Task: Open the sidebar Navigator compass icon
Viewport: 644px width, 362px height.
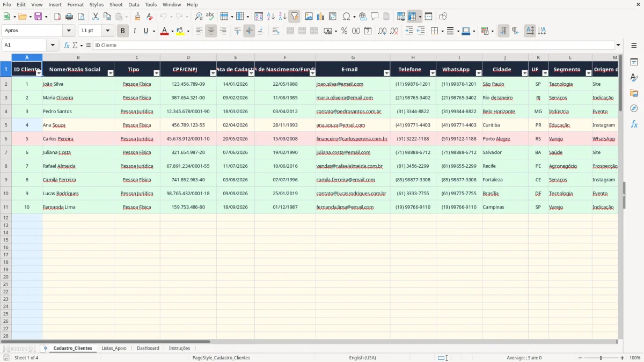Action: coord(634,108)
